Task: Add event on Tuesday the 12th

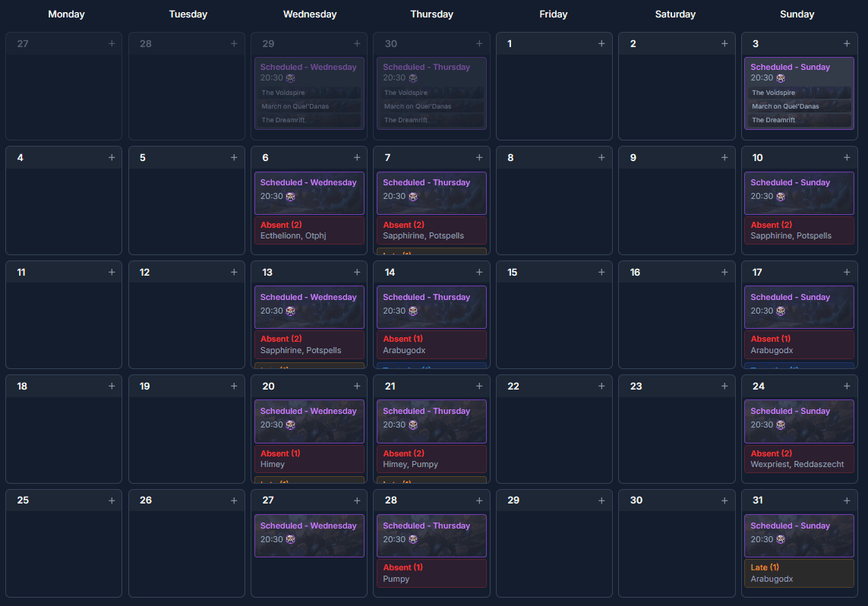Action: tap(234, 273)
